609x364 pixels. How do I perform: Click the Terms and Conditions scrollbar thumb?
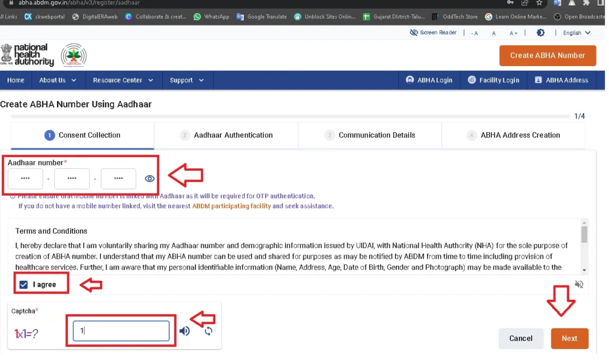pos(584,235)
